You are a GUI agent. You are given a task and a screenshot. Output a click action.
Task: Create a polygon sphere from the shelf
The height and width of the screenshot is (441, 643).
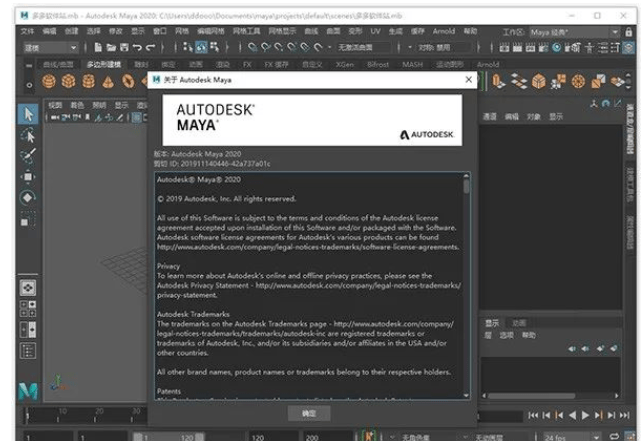[x=49, y=81]
